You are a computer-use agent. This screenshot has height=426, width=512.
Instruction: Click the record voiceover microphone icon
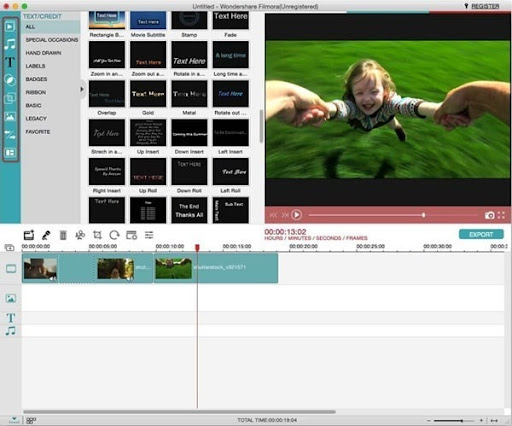point(46,235)
